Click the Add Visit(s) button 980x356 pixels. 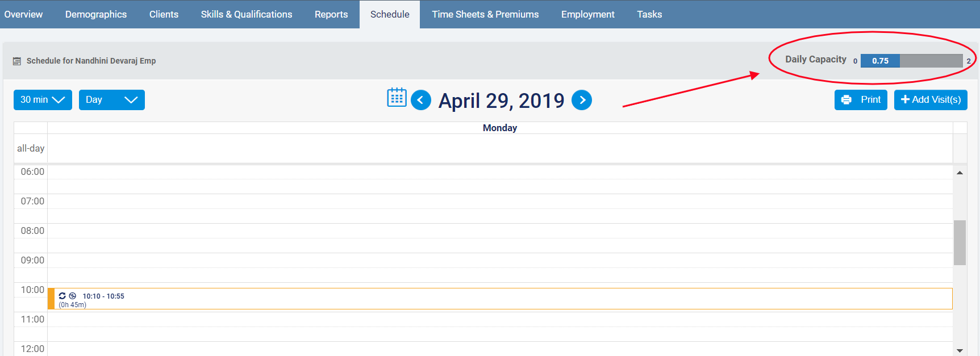(x=930, y=100)
